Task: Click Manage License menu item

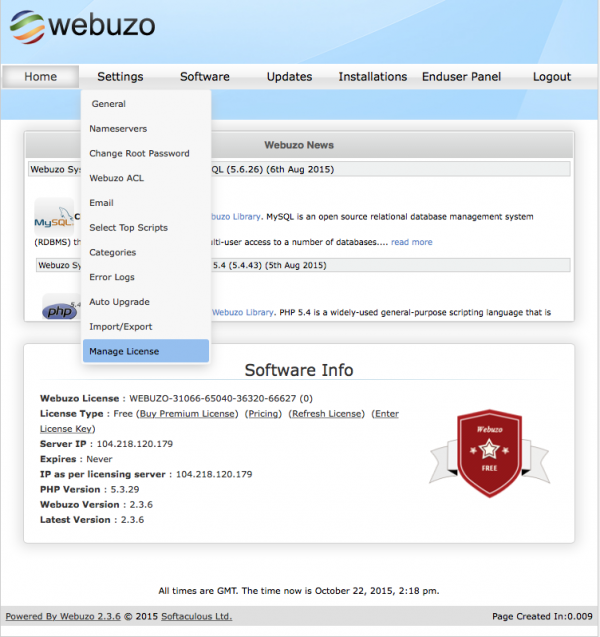Action: tap(146, 351)
